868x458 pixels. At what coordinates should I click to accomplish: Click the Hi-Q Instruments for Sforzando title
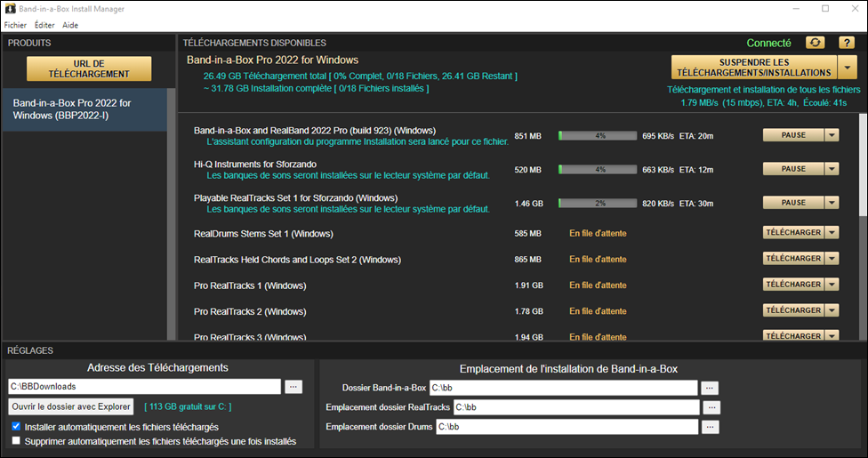tap(255, 164)
